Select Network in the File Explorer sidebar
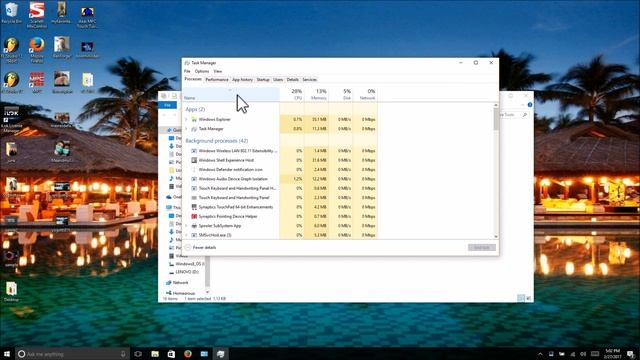This screenshot has width=640, height=360. (180, 282)
